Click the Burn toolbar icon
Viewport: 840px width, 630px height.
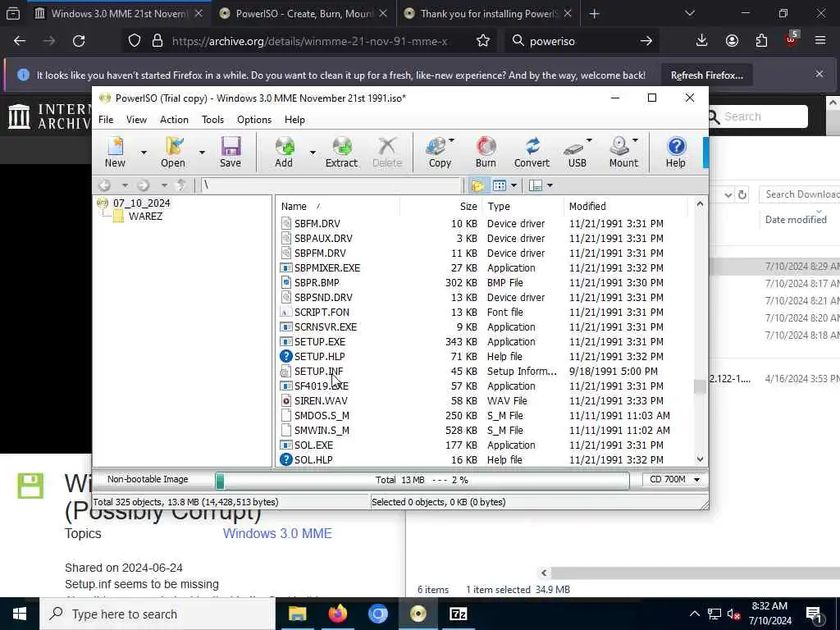tap(486, 152)
